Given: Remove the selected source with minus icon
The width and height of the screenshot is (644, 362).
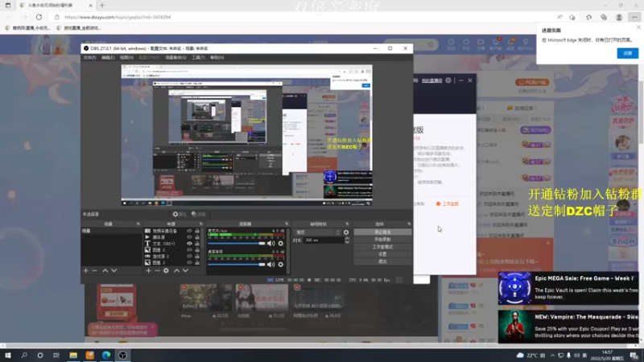Looking at the screenshot, I should coord(157,271).
